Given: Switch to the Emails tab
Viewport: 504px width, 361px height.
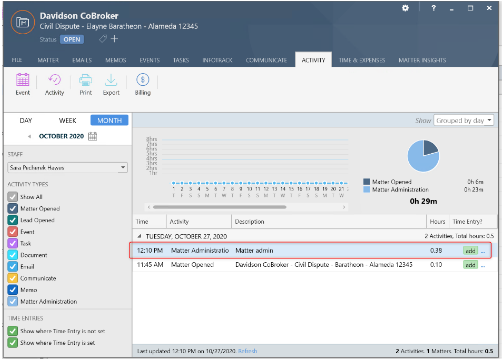Looking at the screenshot, I should [x=82, y=60].
